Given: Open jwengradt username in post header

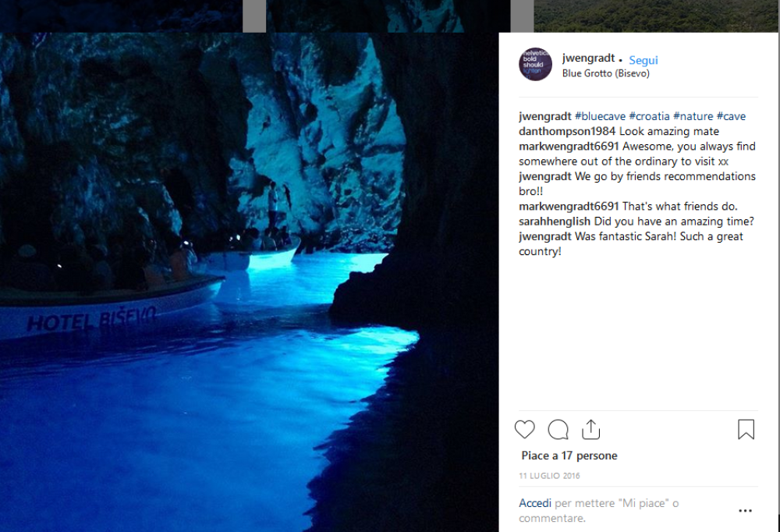Looking at the screenshot, I should tap(587, 59).
